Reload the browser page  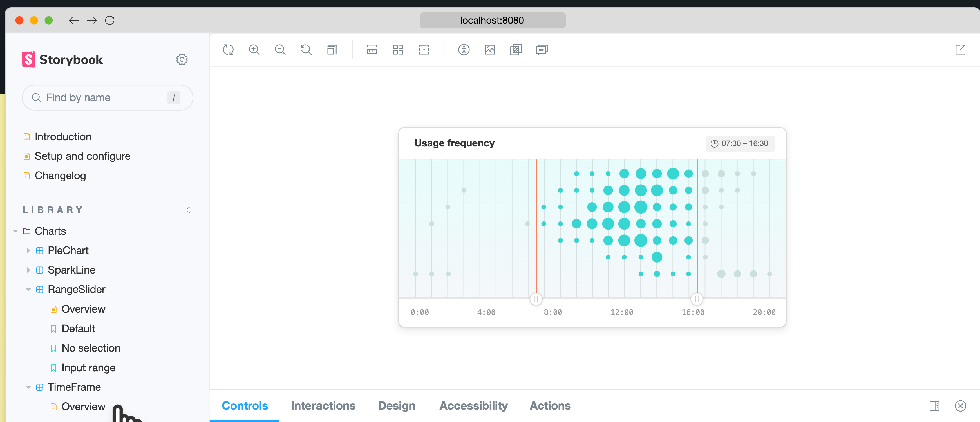point(109,20)
